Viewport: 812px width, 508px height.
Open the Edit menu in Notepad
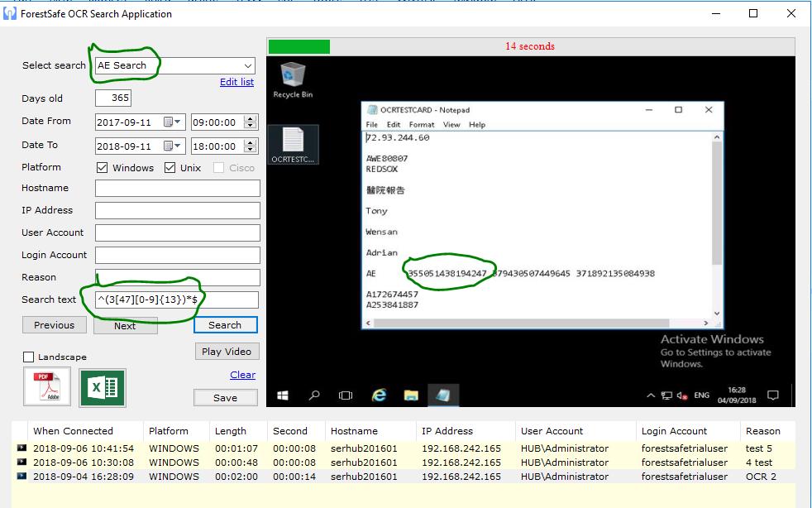[x=394, y=125]
